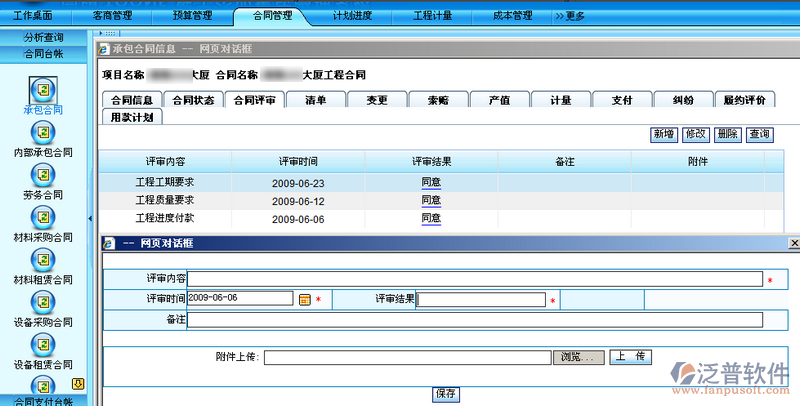Screen dimensions: 800x406
Task: Click the 评审内容 input field
Action: click(x=475, y=279)
